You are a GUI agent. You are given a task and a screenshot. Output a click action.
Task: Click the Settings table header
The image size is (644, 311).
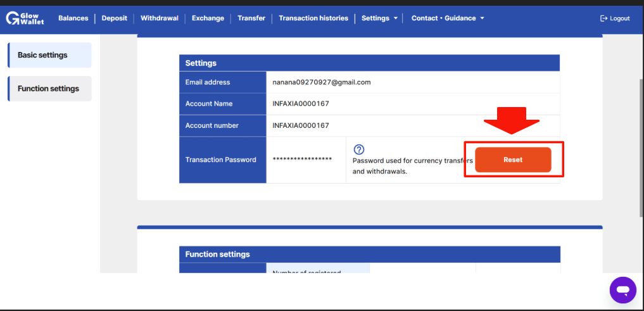(370, 63)
